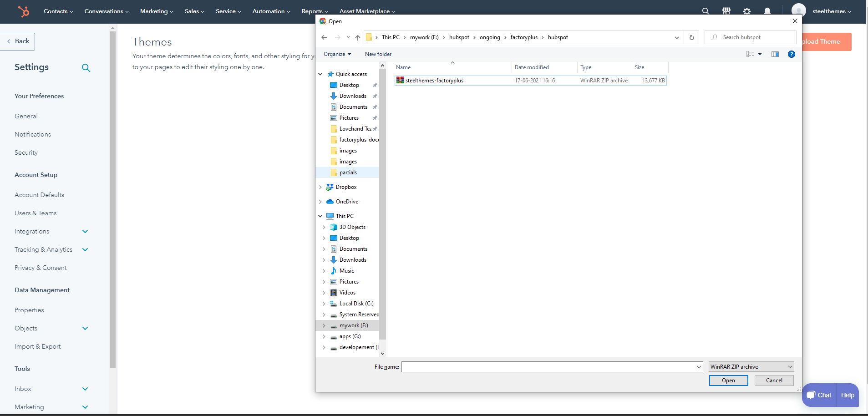Select mywork (F:) drive in tree
The width and height of the screenshot is (868, 416).
353,325
